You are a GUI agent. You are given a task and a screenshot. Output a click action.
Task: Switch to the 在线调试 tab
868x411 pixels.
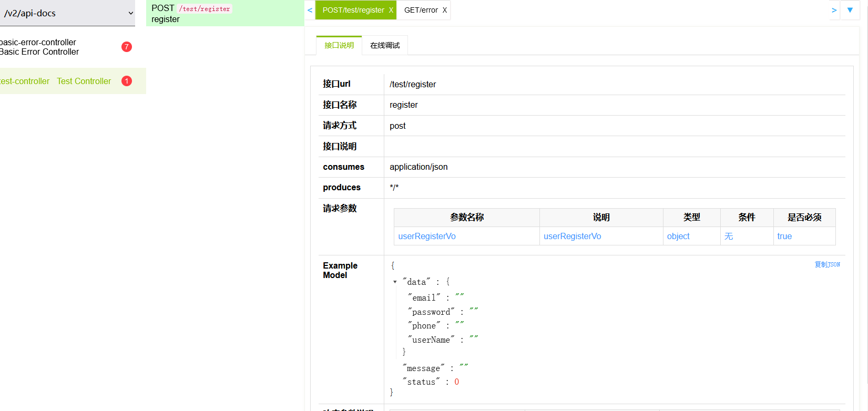coord(385,45)
